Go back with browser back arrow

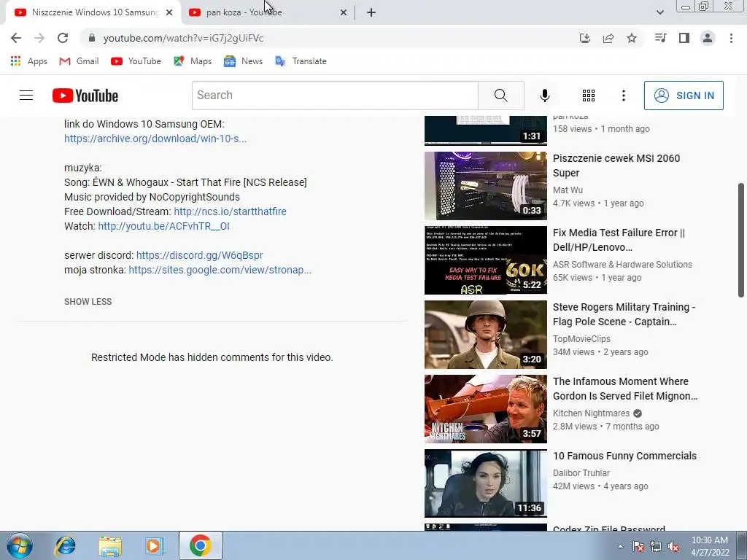[16, 38]
